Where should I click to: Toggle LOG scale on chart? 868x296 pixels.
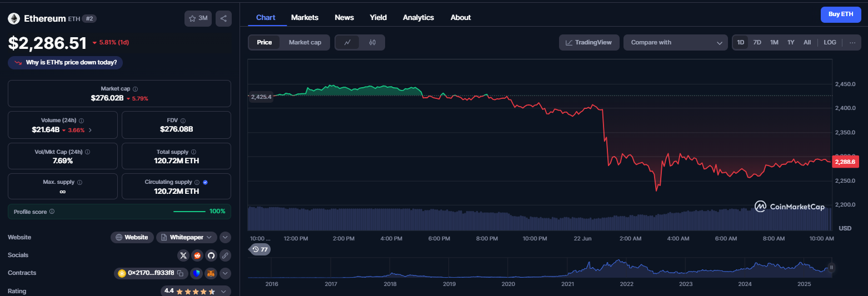point(830,42)
